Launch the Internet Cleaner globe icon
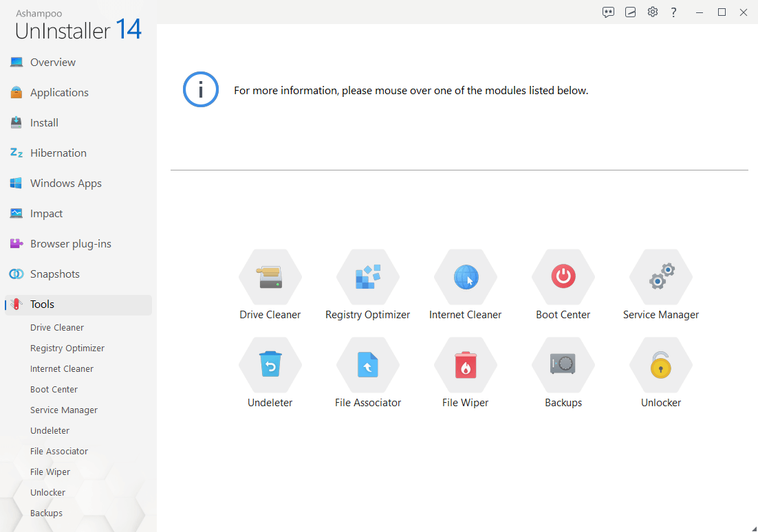 pos(466,277)
